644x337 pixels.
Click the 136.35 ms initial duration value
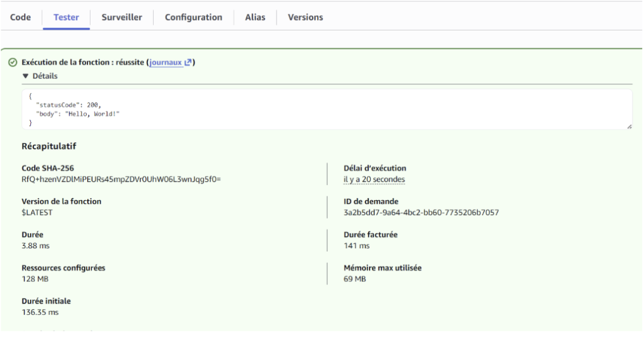(40, 312)
